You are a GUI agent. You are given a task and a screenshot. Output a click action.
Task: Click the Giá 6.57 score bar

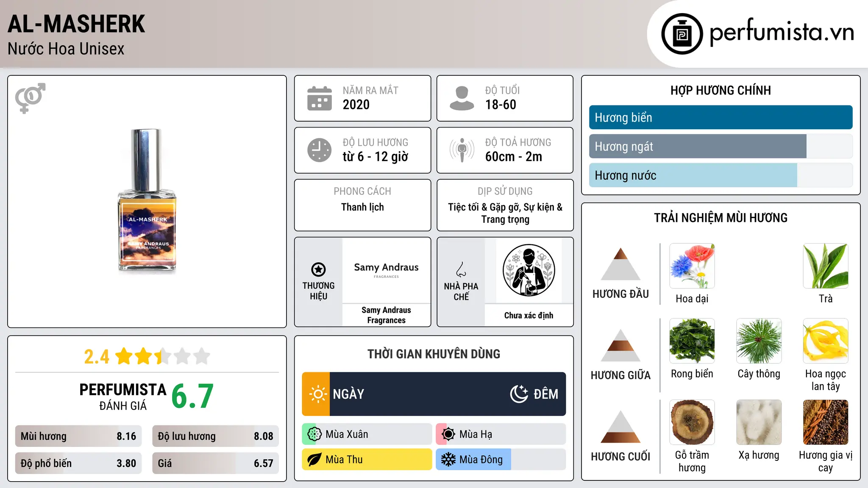(x=215, y=463)
